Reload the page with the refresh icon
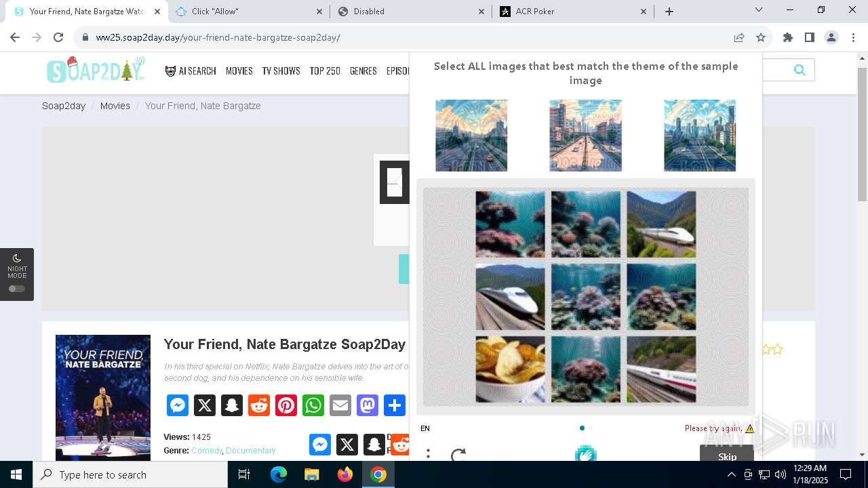This screenshot has width=868, height=488. pos(58,37)
